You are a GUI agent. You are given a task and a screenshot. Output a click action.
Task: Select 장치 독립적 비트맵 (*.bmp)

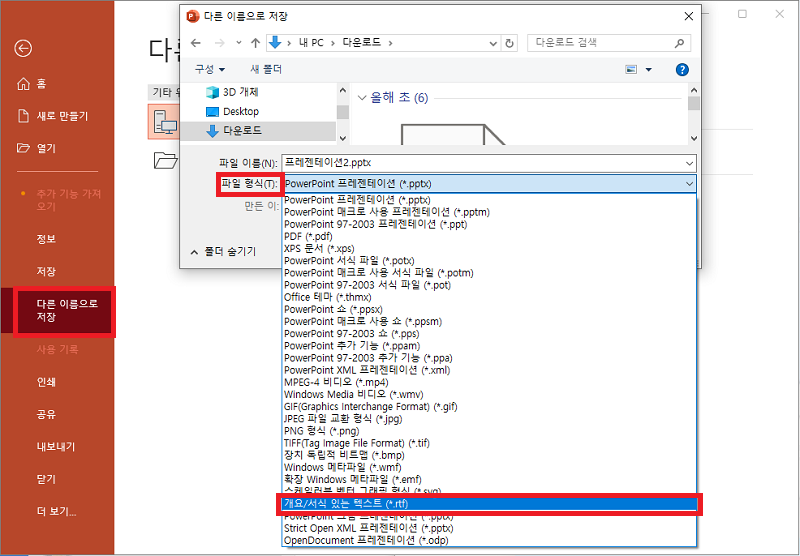coord(344,455)
